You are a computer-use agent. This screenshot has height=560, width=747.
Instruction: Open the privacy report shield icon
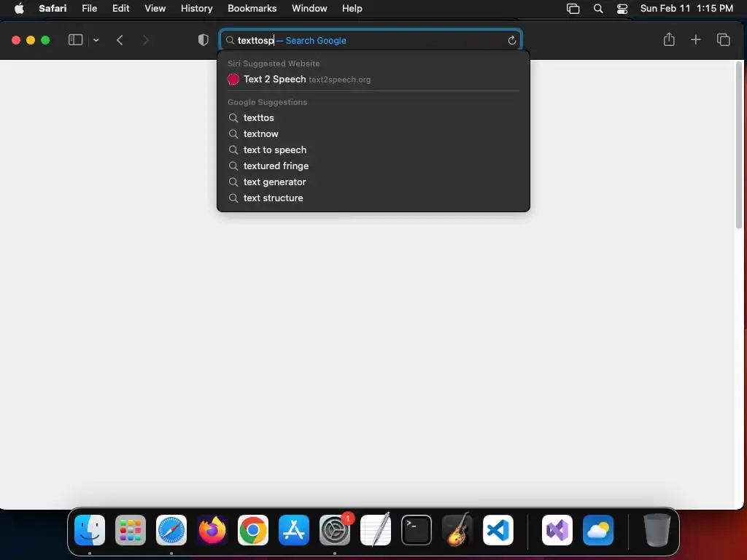(x=204, y=40)
